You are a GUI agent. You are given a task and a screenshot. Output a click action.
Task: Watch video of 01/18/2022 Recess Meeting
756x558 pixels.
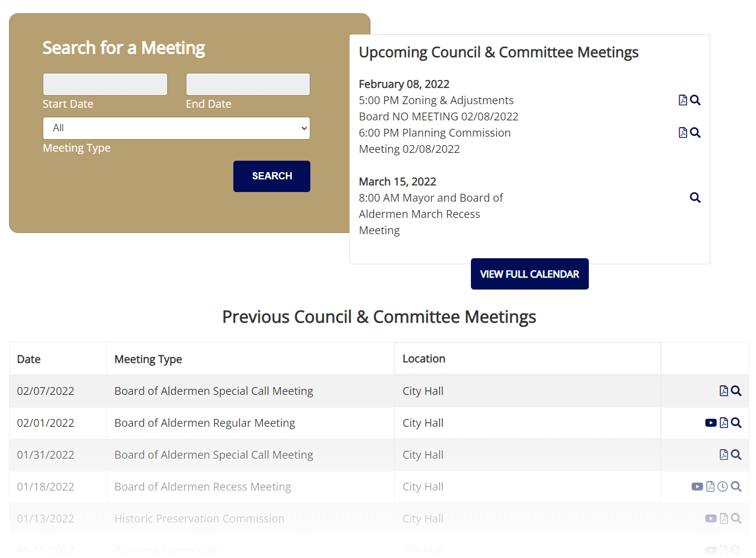point(697,487)
